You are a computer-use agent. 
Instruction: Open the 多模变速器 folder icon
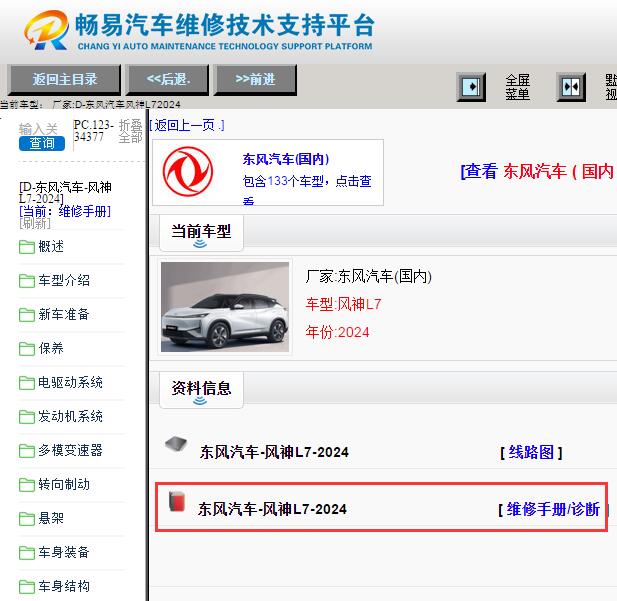coord(27,451)
